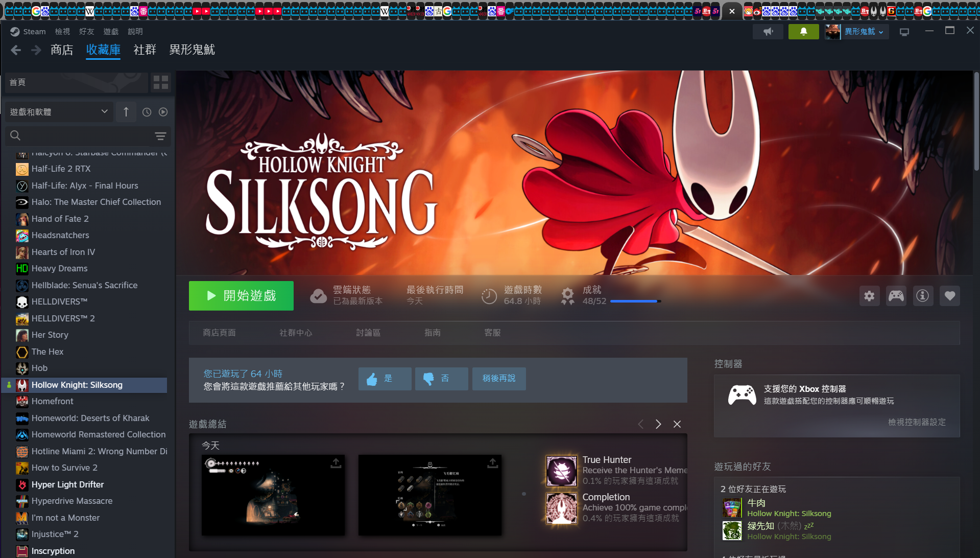Click the achievements badge icon
Viewport: 980px width, 558px height.
tap(567, 296)
